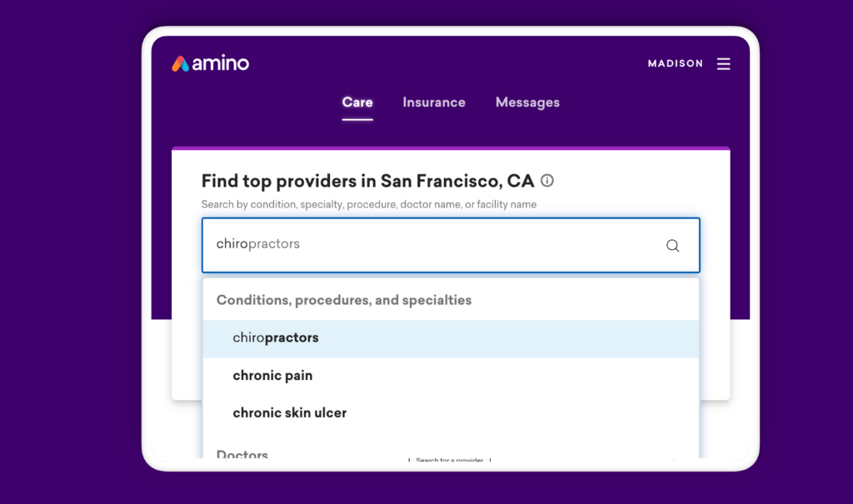
Task: Choose the chronic pain suggestion
Action: coord(451,376)
